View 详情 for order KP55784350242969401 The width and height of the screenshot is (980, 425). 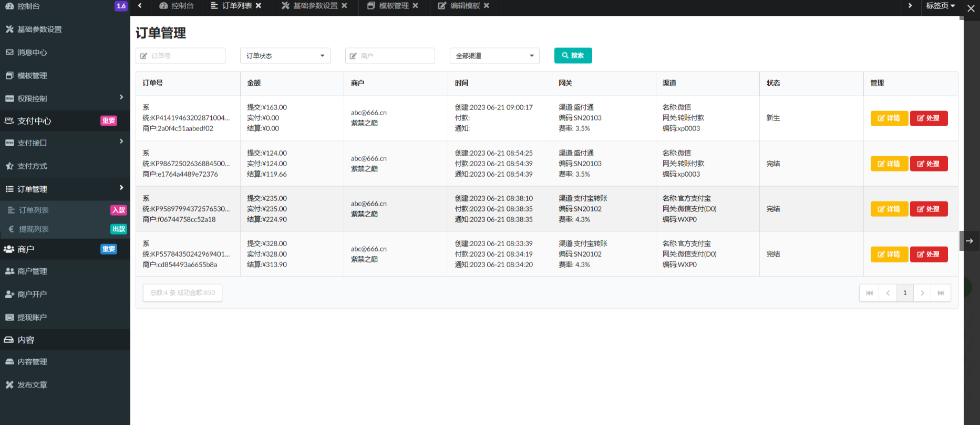[x=889, y=254]
